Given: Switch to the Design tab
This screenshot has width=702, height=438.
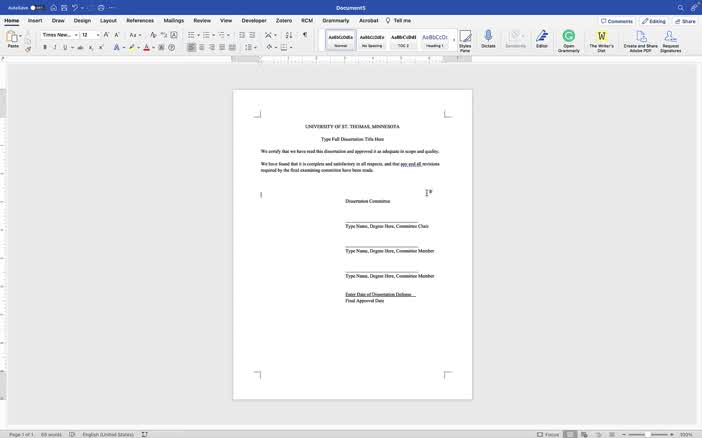Looking at the screenshot, I should pyautogui.click(x=82, y=21).
